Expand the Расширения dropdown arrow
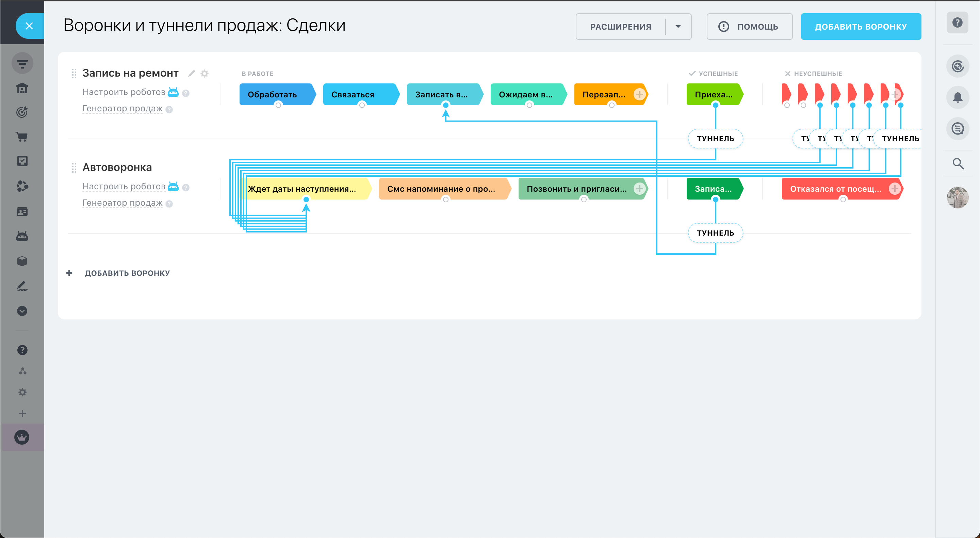The width and height of the screenshot is (980, 538). point(678,27)
